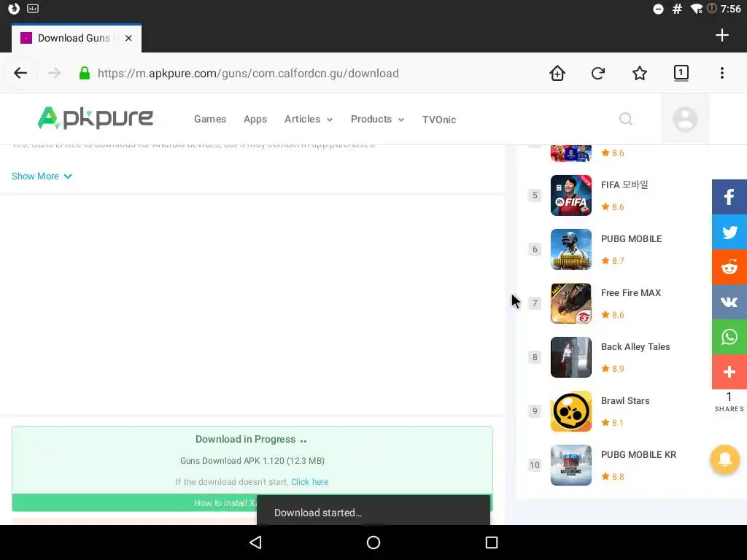This screenshot has height=560, width=747.
Task: Open Brawl Stars title link
Action: tap(625, 400)
